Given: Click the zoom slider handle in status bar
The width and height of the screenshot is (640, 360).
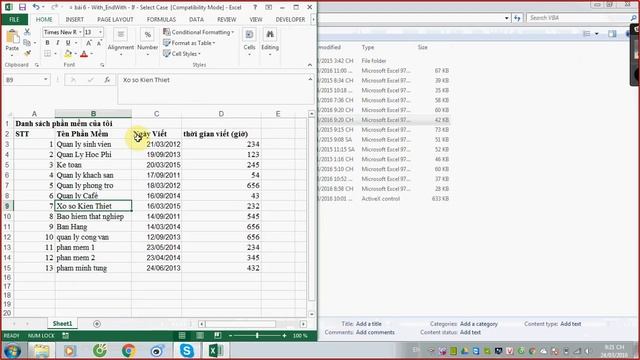Looking at the screenshot, I should pyautogui.click(x=257, y=336).
